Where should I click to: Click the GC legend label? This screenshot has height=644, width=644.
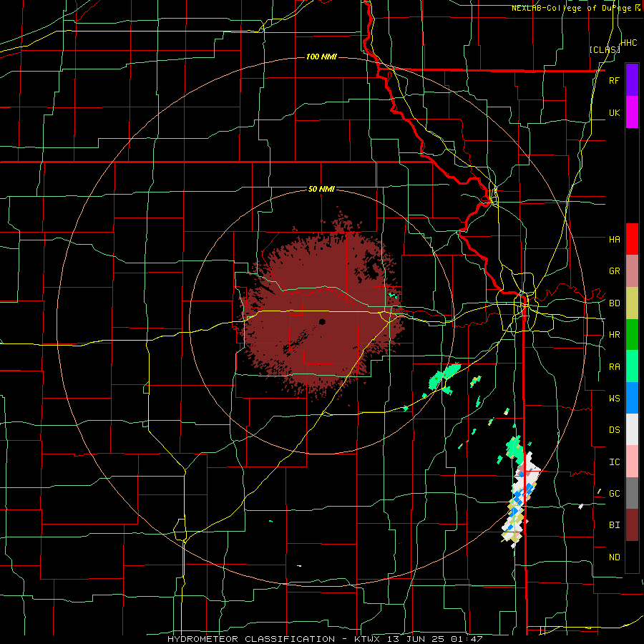[x=614, y=494]
